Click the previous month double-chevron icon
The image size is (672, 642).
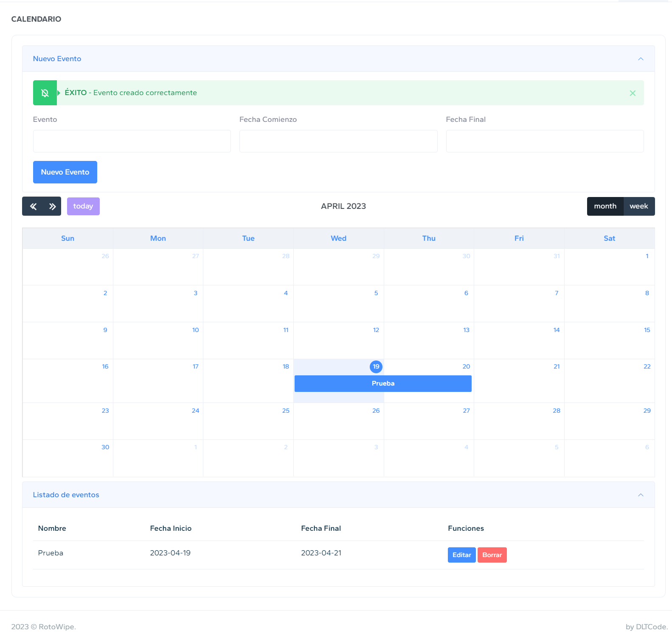[x=33, y=206]
